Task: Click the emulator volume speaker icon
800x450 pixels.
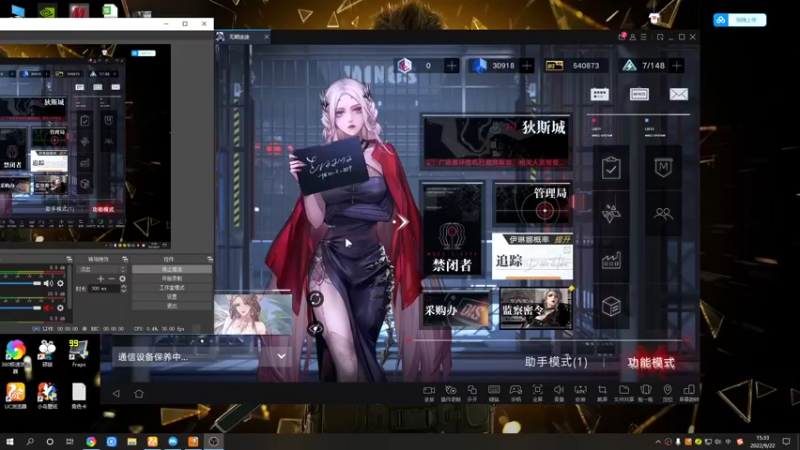Action: pos(559,393)
